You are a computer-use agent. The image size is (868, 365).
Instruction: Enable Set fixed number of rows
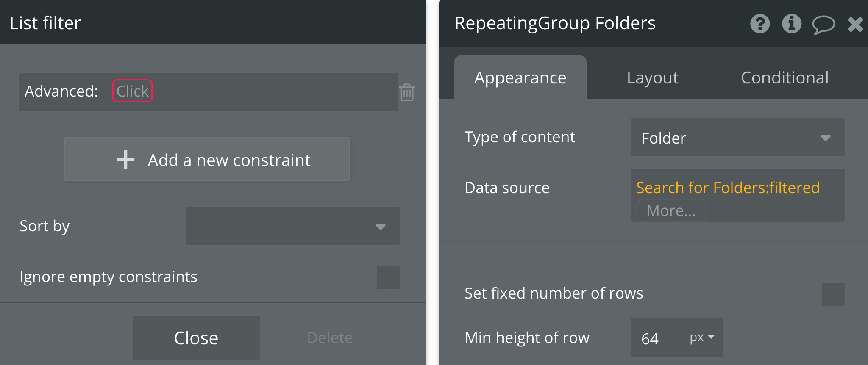833,294
